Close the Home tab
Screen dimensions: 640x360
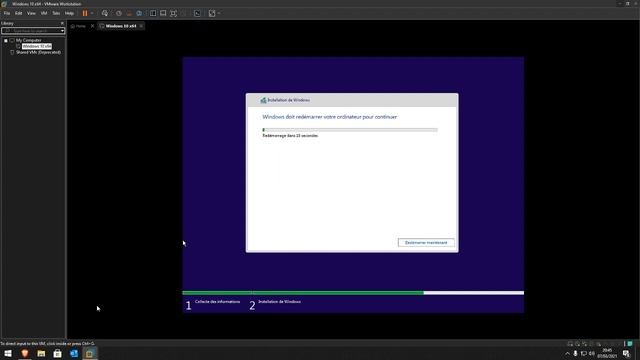[x=92, y=26]
